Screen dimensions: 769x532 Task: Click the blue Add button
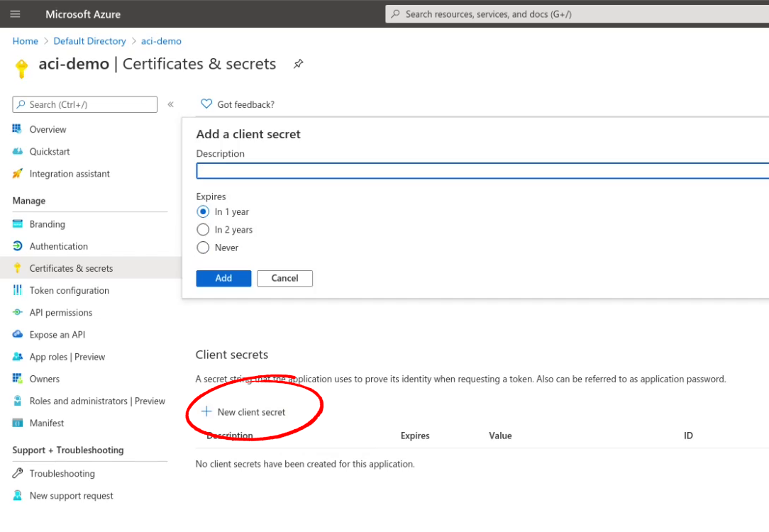(x=223, y=278)
